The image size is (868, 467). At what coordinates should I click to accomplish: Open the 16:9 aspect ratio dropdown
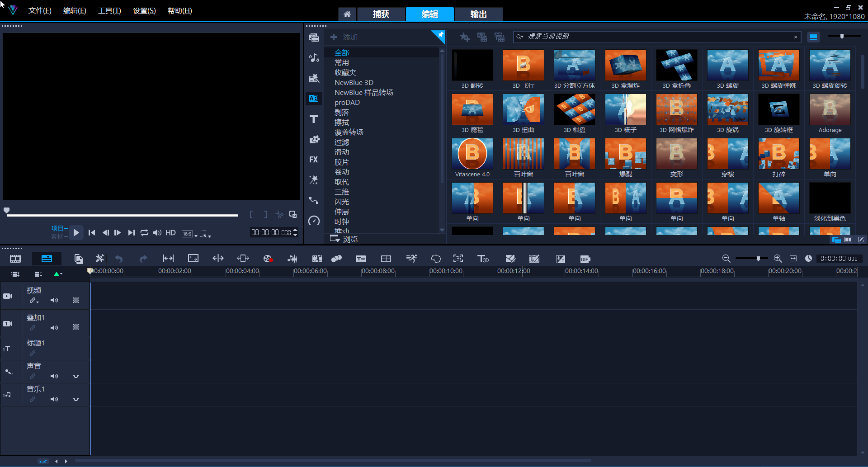pos(189,234)
